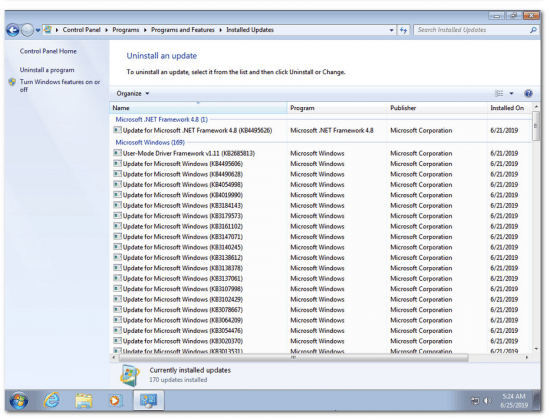Go back with the Back arrow button
Screen dimensions: 550x420
click(13, 30)
